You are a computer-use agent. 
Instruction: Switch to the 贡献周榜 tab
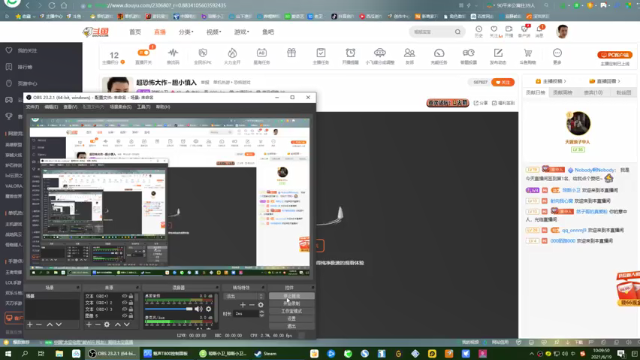click(563, 93)
